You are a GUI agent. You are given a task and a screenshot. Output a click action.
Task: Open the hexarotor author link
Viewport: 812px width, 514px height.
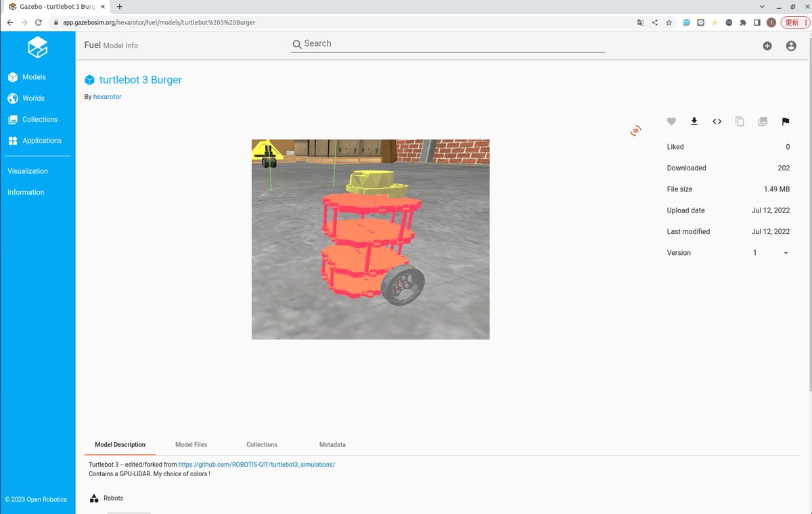[107, 97]
